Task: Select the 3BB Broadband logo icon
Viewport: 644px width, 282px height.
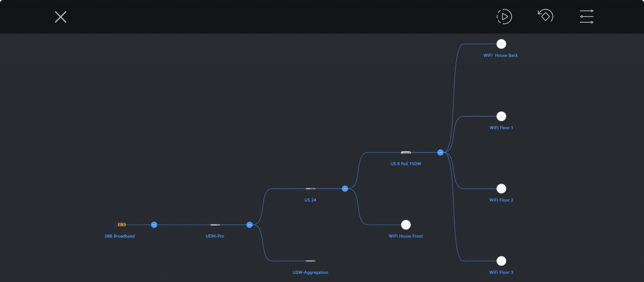Action: click(120, 225)
